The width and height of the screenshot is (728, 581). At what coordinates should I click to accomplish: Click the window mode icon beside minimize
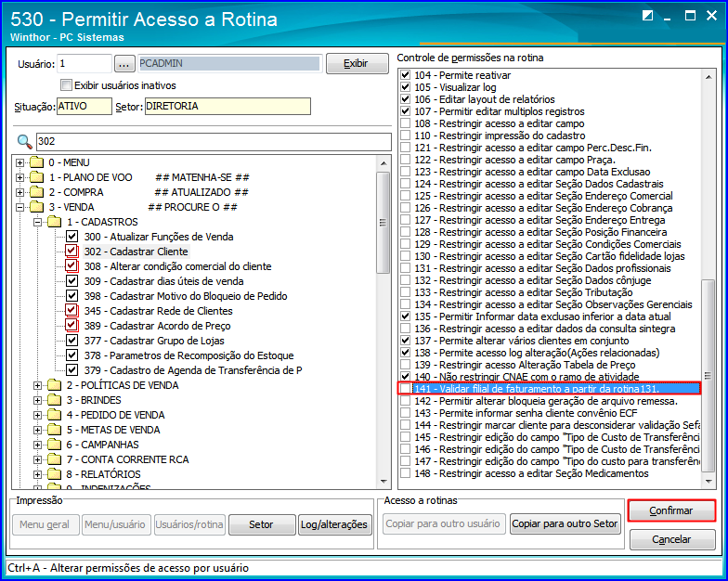[648, 16]
